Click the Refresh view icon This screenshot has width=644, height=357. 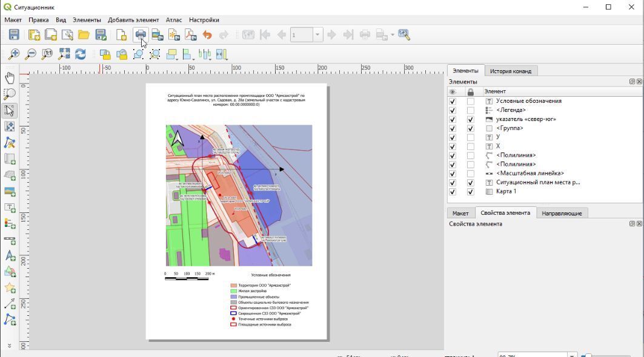(80, 54)
